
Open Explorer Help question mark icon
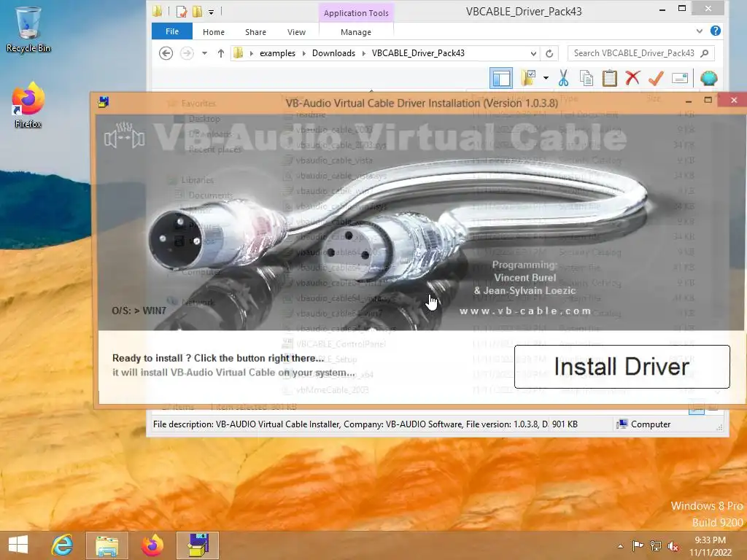point(715,31)
